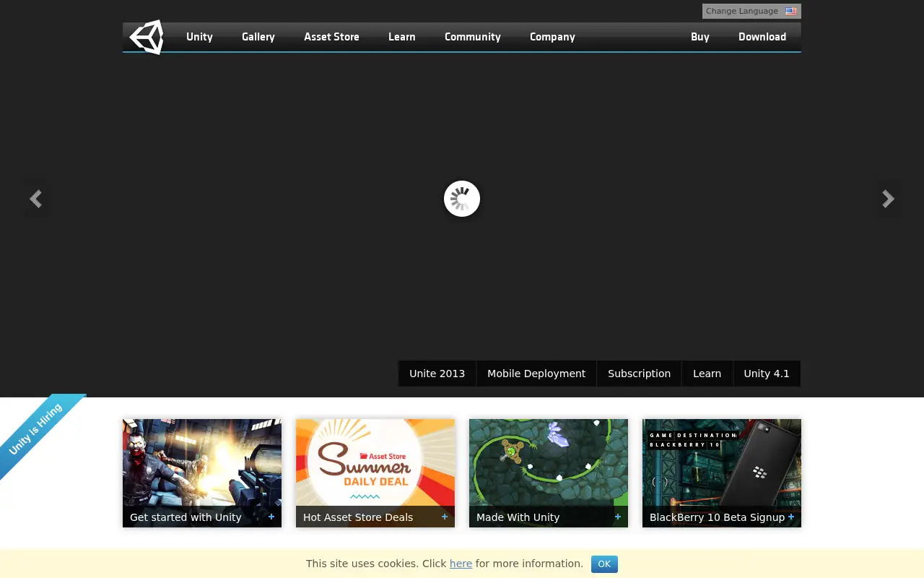
Task: Click the Download link in navigation
Action: tap(762, 37)
